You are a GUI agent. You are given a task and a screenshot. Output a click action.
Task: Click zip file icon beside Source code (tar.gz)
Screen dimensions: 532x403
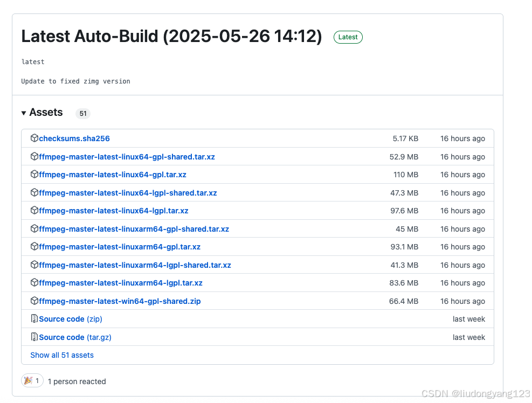click(x=34, y=337)
